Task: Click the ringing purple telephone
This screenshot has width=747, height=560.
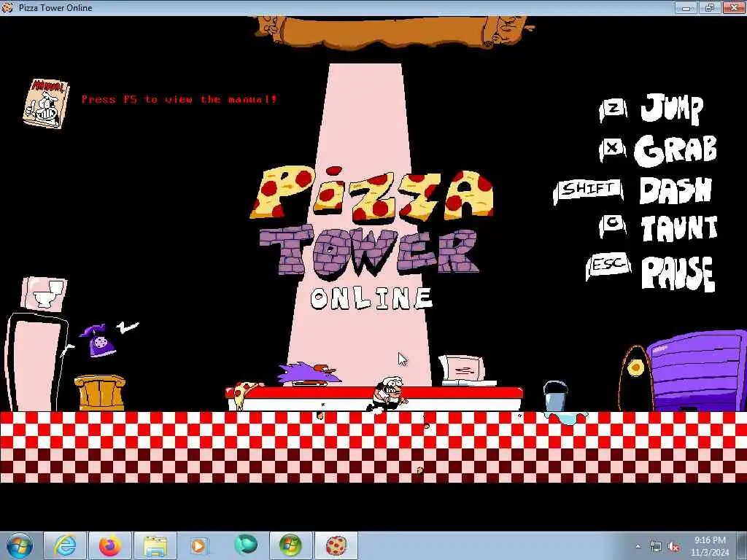Action: [x=98, y=340]
